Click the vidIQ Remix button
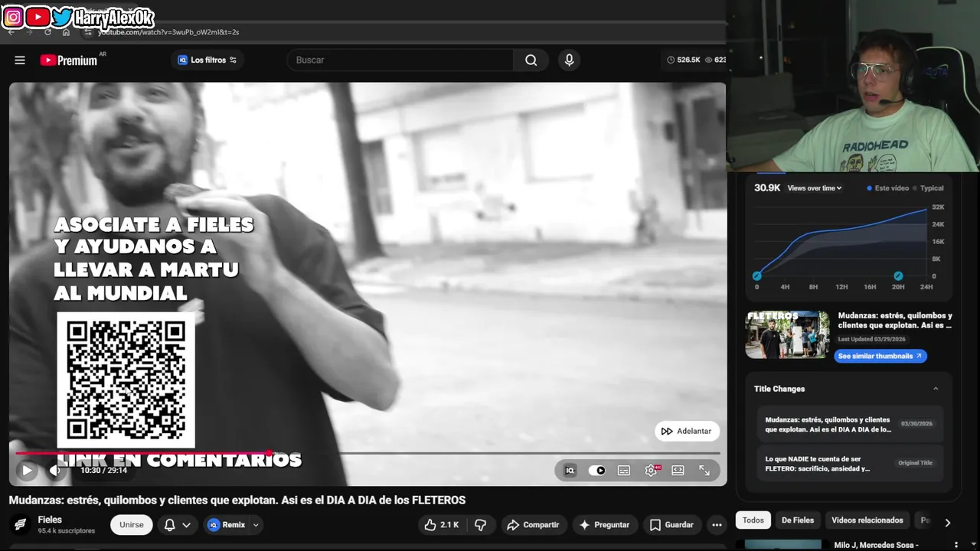 point(227,525)
